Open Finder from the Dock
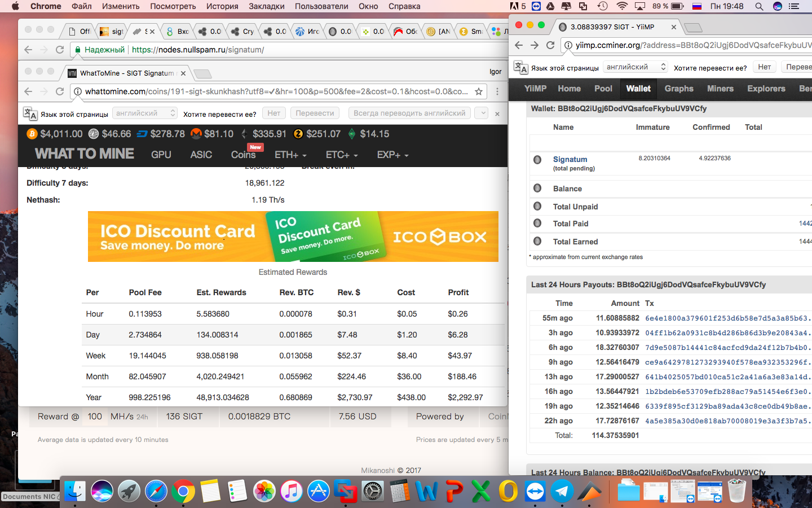812x508 pixels. tap(75, 492)
